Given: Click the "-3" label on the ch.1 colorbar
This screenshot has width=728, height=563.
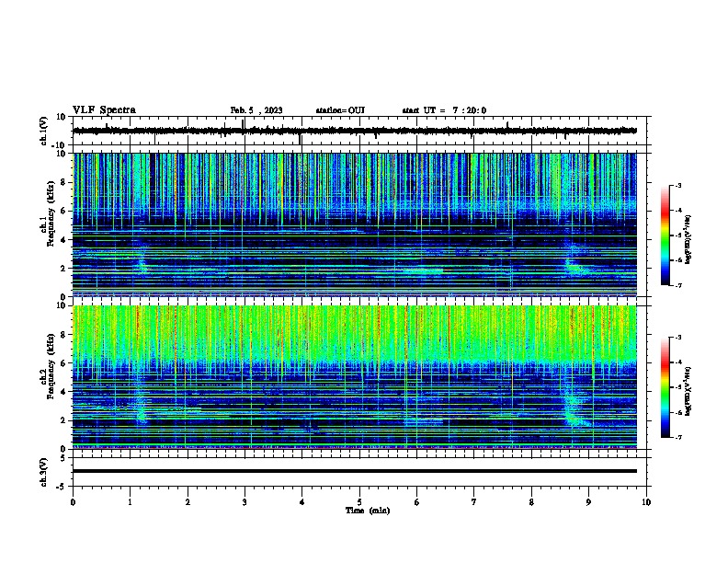Looking at the screenshot, I should coord(677,185).
